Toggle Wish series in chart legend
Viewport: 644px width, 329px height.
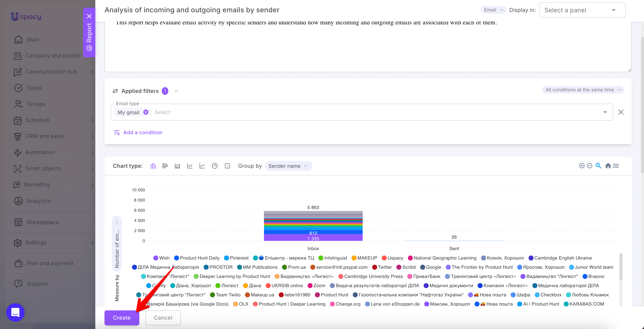[162, 258]
